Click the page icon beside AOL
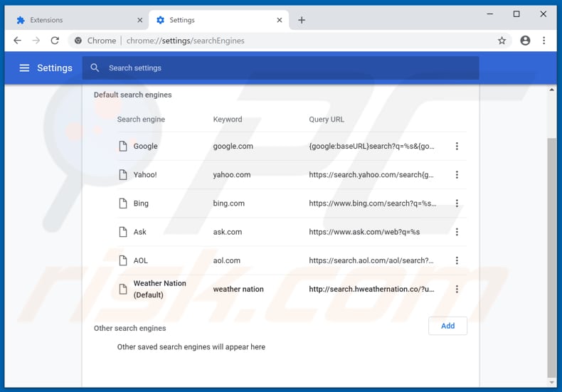 (x=123, y=260)
